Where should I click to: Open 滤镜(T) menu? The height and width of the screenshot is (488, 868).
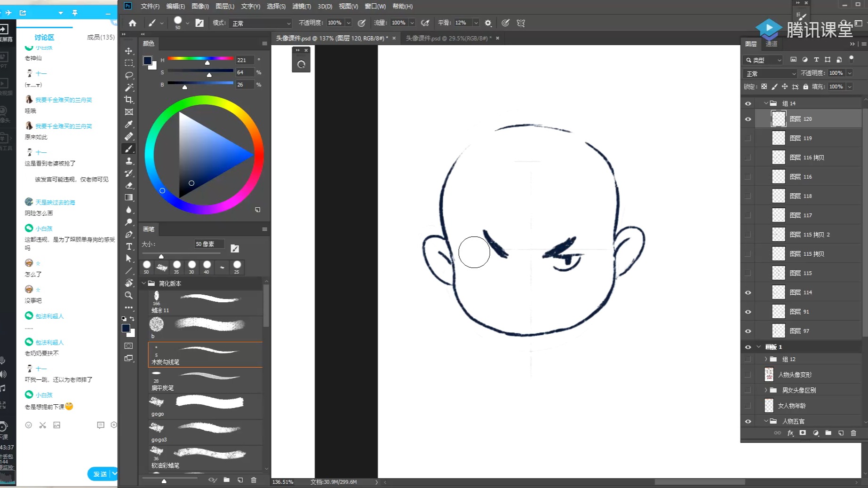pyautogui.click(x=302, y=6)
